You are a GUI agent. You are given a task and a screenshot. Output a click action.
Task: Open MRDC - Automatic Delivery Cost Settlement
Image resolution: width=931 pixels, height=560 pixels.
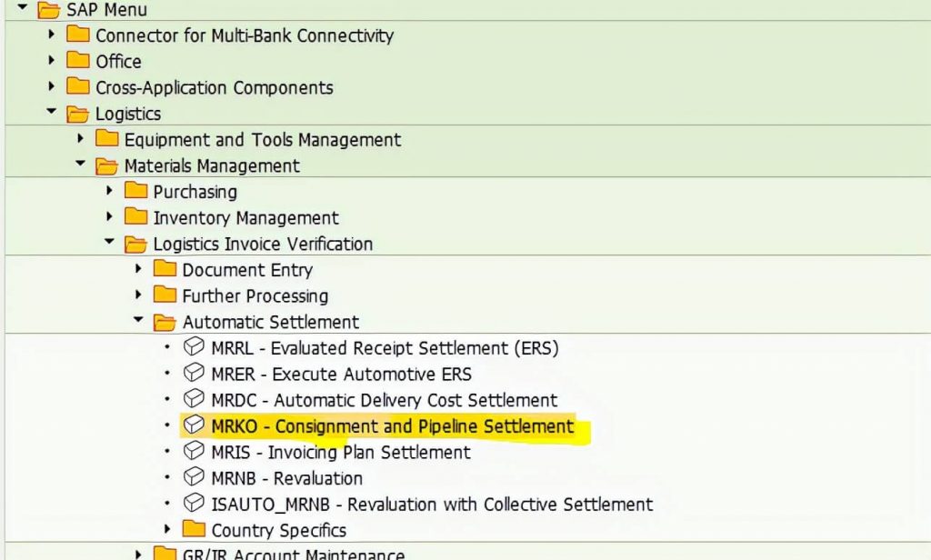pos(385,400)
